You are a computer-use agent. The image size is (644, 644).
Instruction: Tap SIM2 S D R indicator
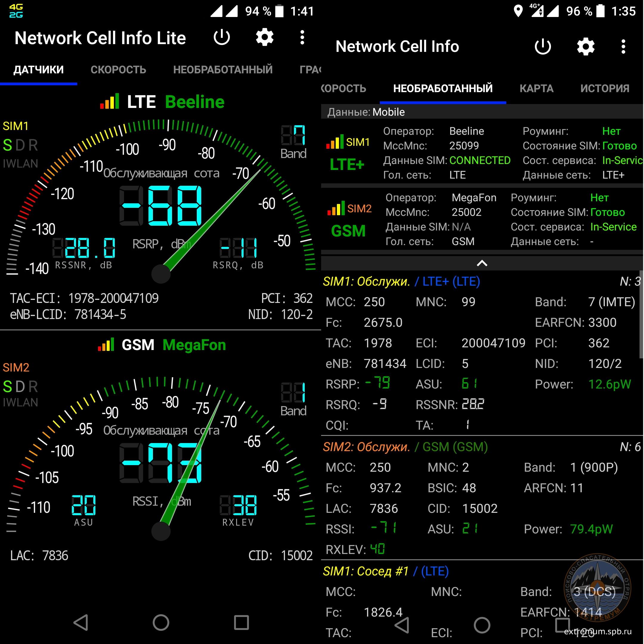20,387
